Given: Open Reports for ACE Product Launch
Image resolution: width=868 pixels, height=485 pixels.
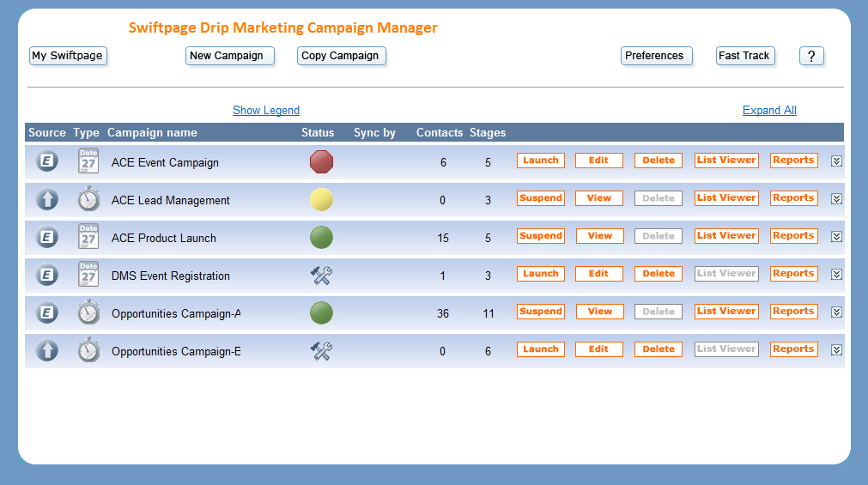Looking at the screenshot, I should [794, 236].
